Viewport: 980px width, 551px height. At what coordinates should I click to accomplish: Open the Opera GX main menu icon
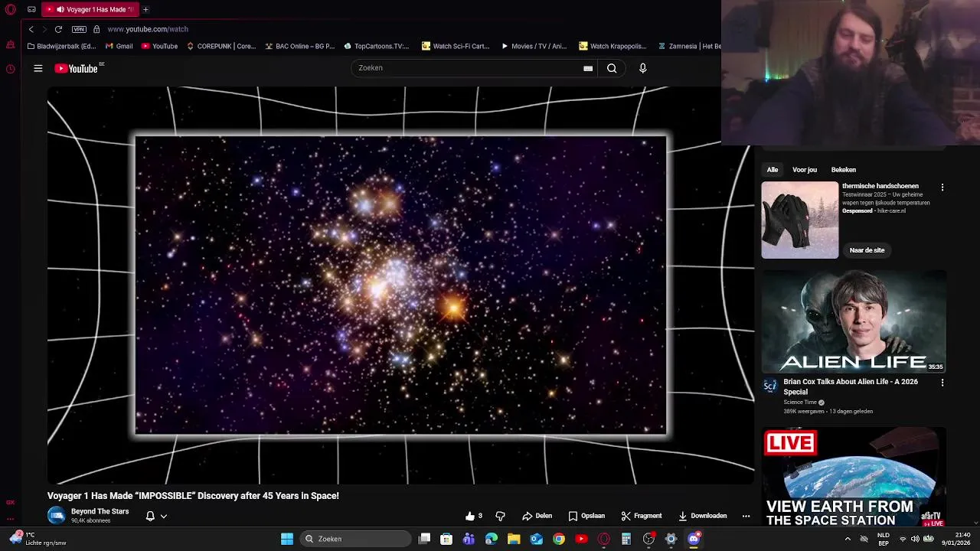[x=10, y=9]
